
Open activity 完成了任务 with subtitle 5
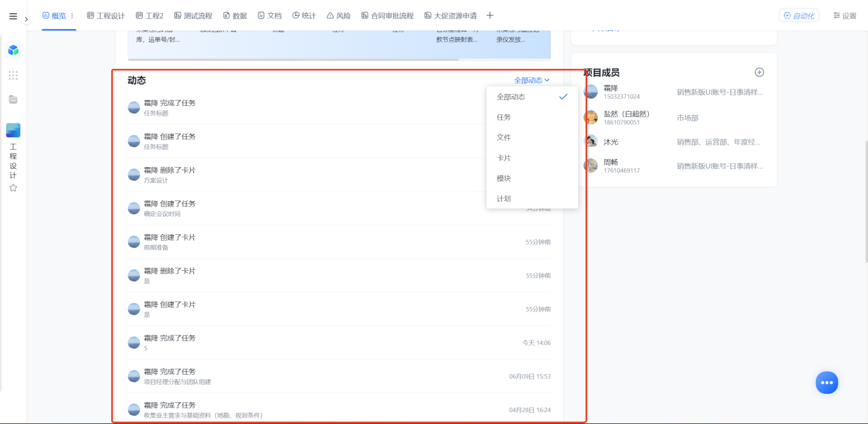tap(339, 342)
